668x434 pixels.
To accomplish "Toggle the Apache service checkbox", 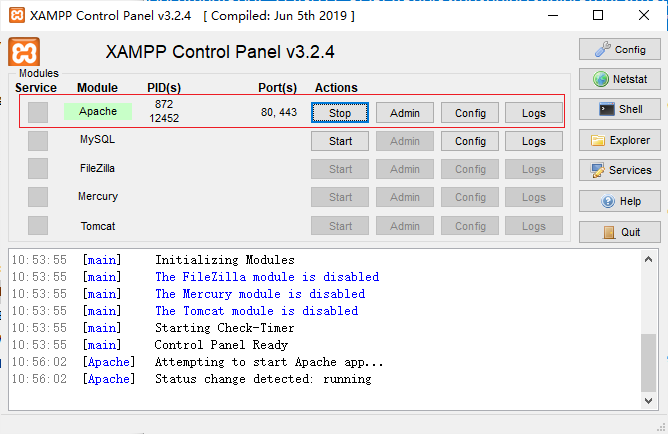I will pyautogui.click(x=38, y=112).
